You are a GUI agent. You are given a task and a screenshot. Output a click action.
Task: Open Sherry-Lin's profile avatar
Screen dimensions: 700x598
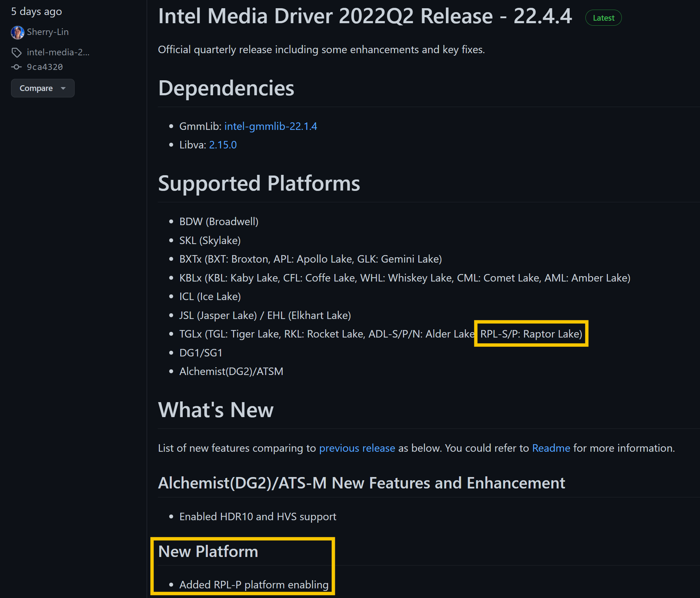[17, 32]
